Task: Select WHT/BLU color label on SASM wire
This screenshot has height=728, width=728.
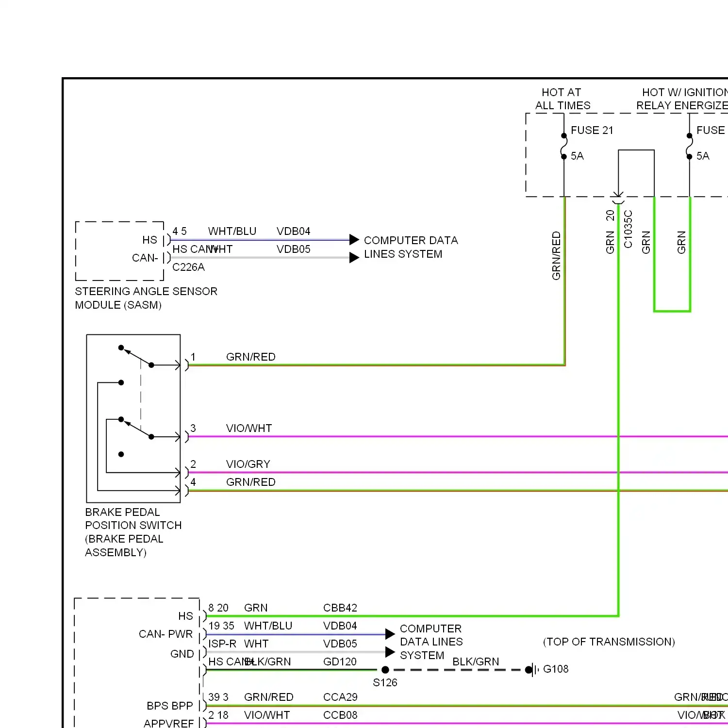Action: pyautogui.click(x=232, y=231)
